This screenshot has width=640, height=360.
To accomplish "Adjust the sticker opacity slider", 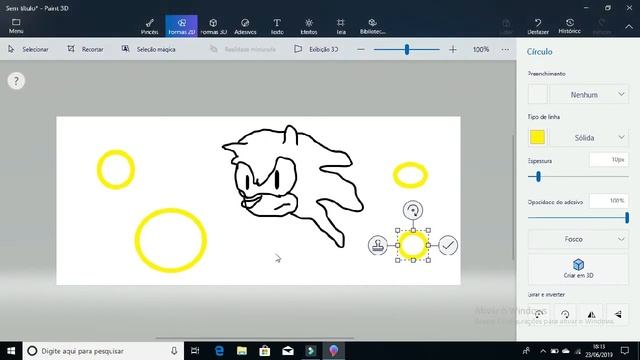I will (627, 217).
